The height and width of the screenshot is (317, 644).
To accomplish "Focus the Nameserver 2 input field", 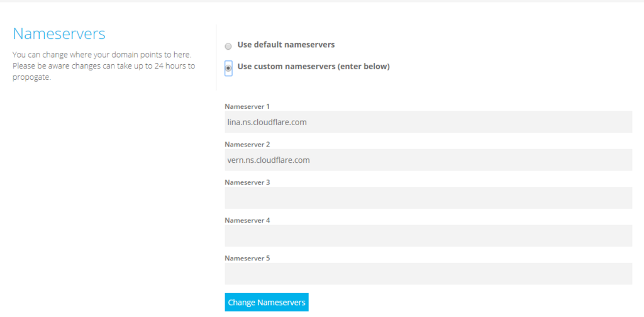I will coord(428,160).
